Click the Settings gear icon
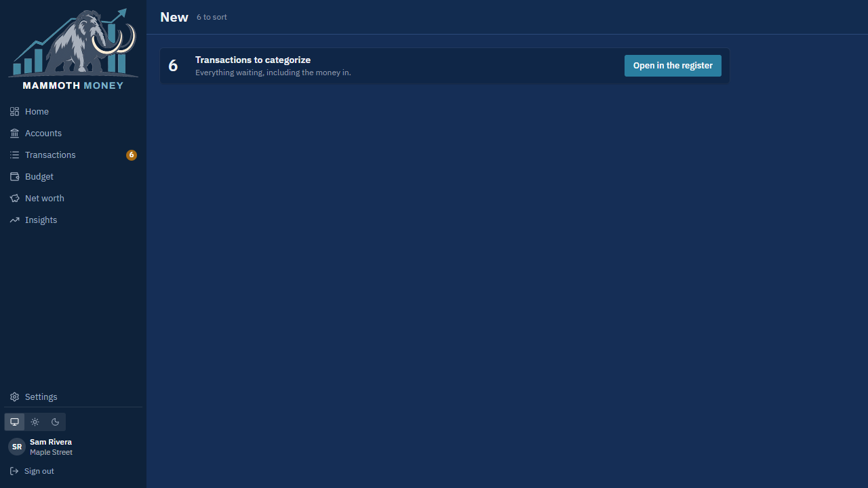 click(14, 397)
